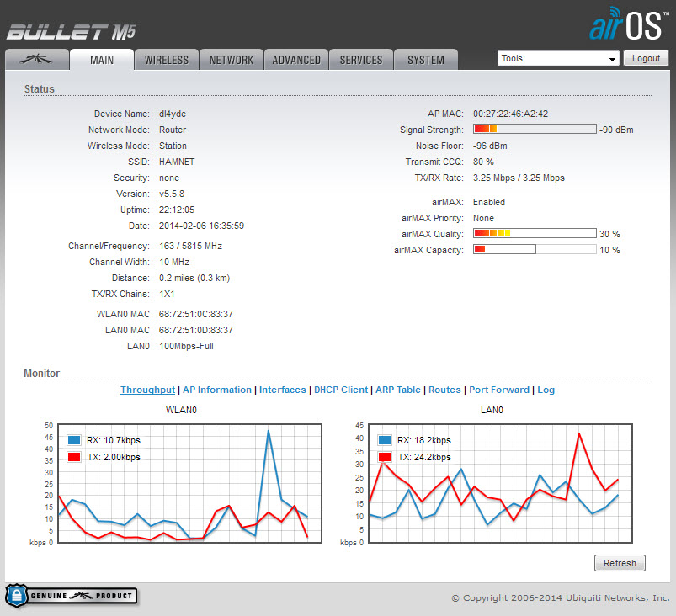The image size is (676, 616).
Task: Click the Genuine Product badge
Action: coord(71,596)
